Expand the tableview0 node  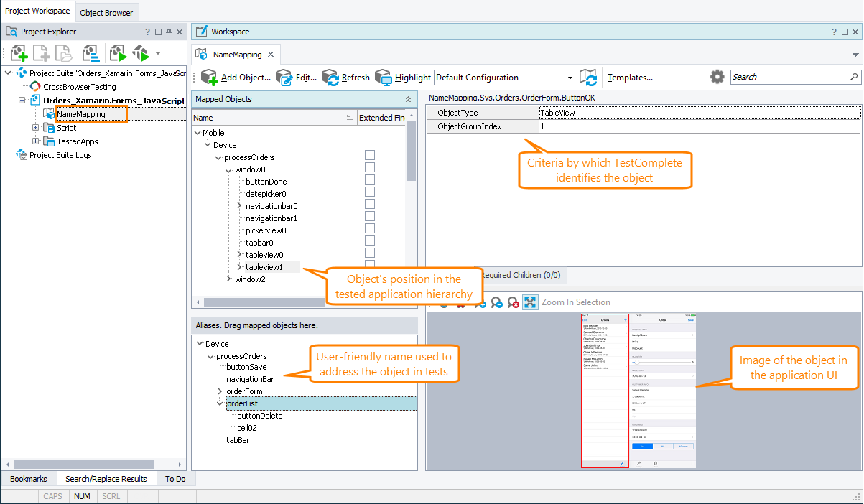pyautogui.click(x=240, y=255)
